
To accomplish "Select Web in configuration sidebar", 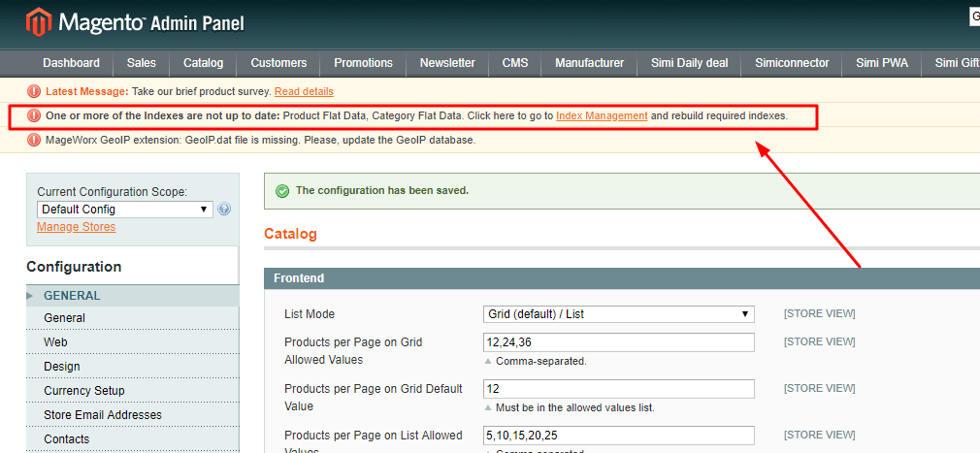I will pos(133,342).
